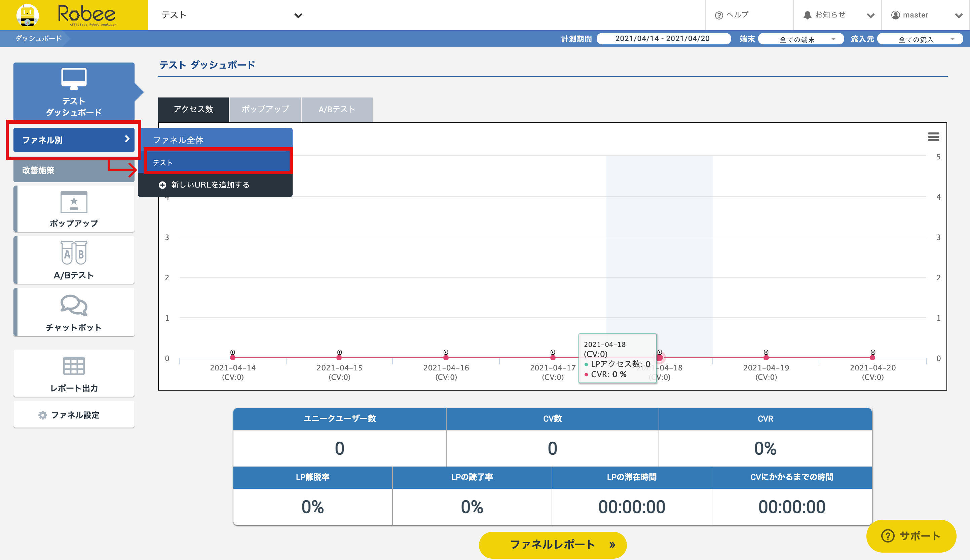This screenshot has height=560, width=970.
Task: Open the ポップアップ sidebar icon
Action: 74,202
